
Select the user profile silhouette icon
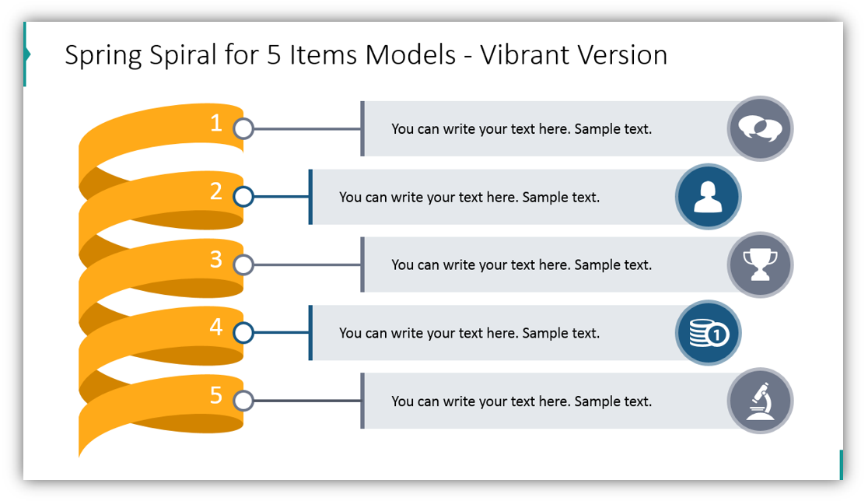tap(708, 197)
